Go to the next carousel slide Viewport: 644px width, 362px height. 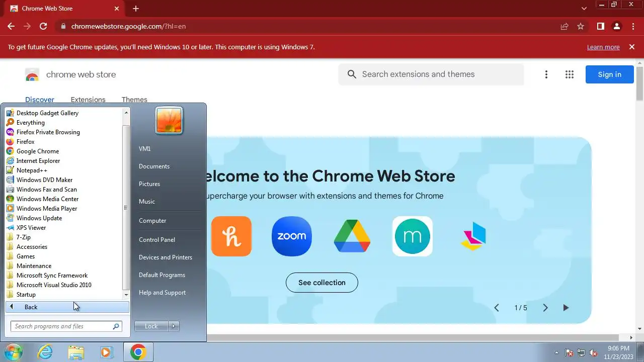(545, 308)
